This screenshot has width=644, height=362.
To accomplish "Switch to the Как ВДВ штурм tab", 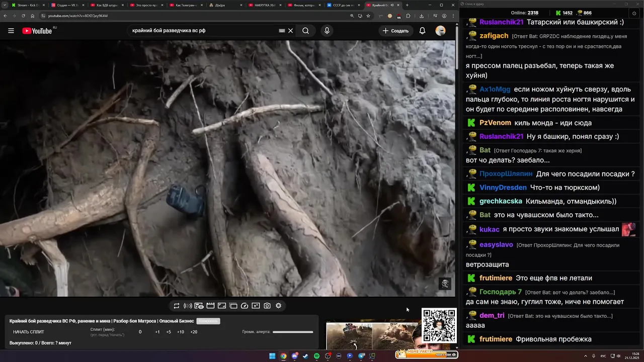I will (x=107, y=5).
